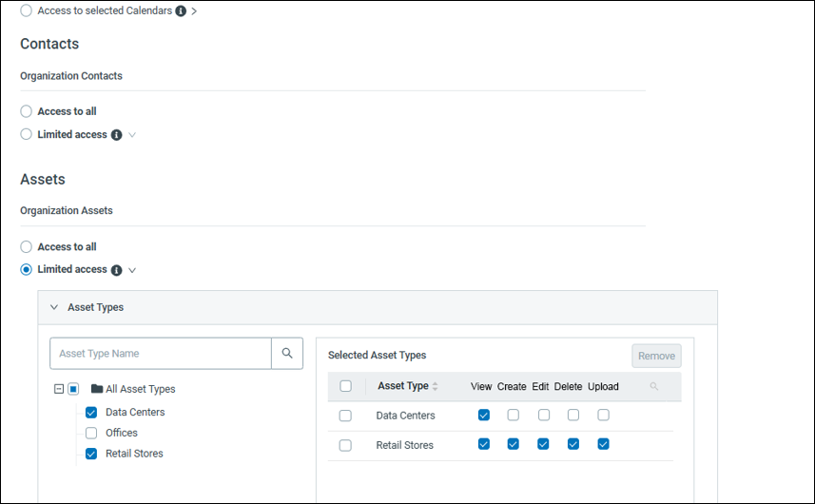The width and height of the screenshot is (815, 504).
Task: Click the magnifier search button for Asset Type Name
Action: click(x=287, y=354)
